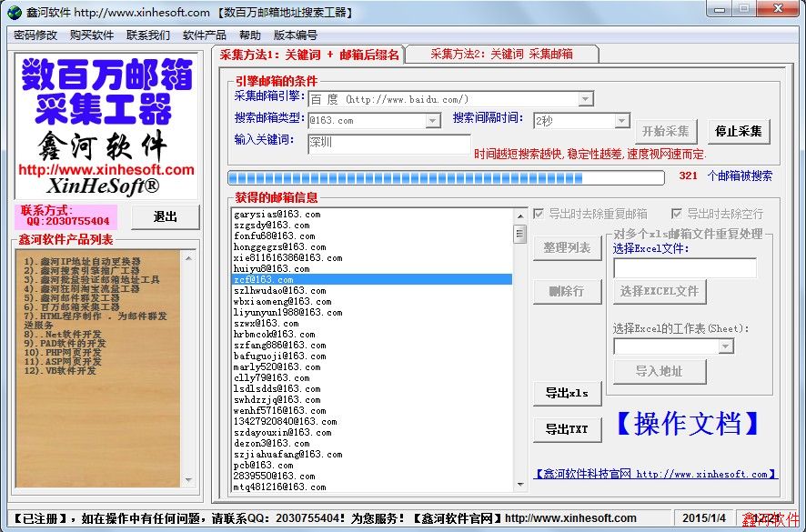Click the 鑫河IP地址自动更换器 product entry

82,261
